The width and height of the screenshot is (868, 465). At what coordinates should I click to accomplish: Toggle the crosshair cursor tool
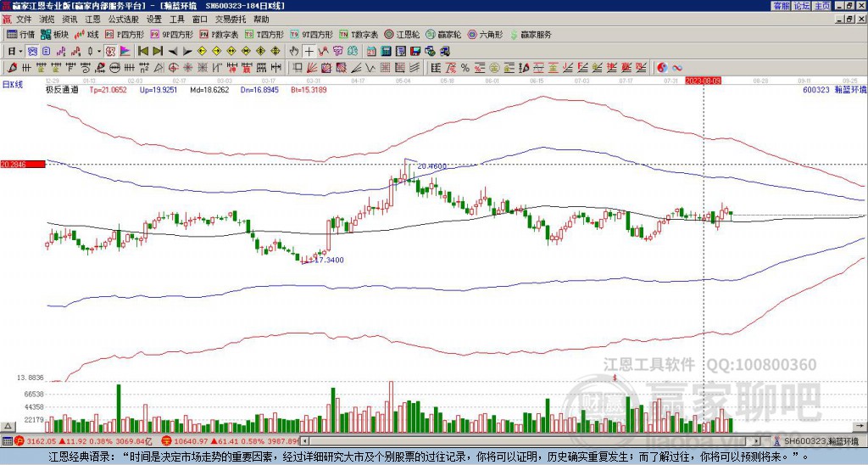point(309,52)
